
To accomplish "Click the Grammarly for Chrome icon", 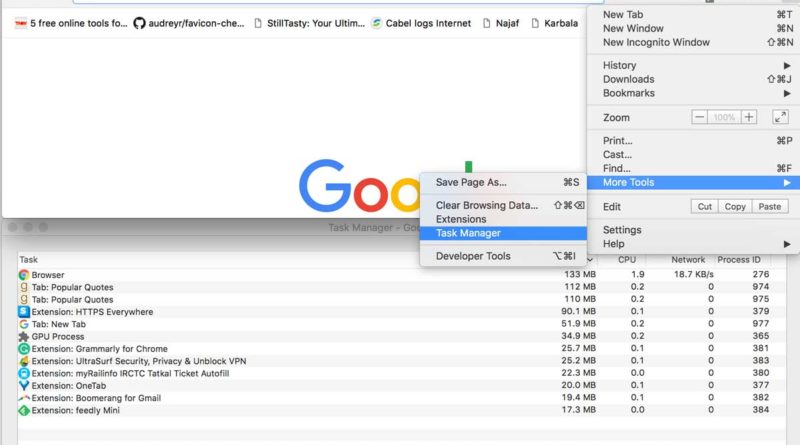I will pyautogui.click(x=23, y=349).
